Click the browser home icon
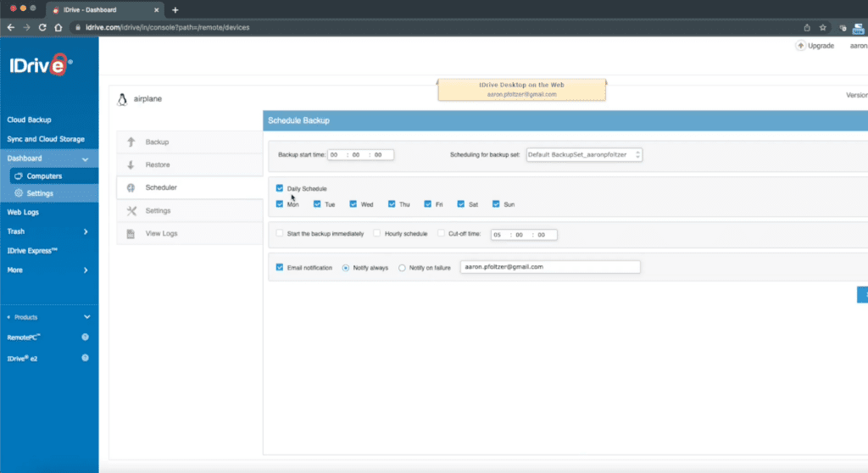This screenshot has height=473, width=868. 58,27
